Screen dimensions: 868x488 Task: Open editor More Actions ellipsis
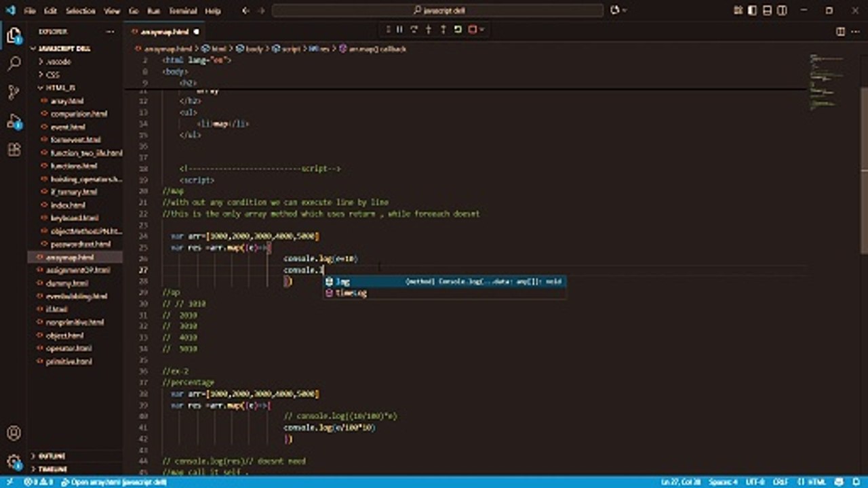[856, 31]
